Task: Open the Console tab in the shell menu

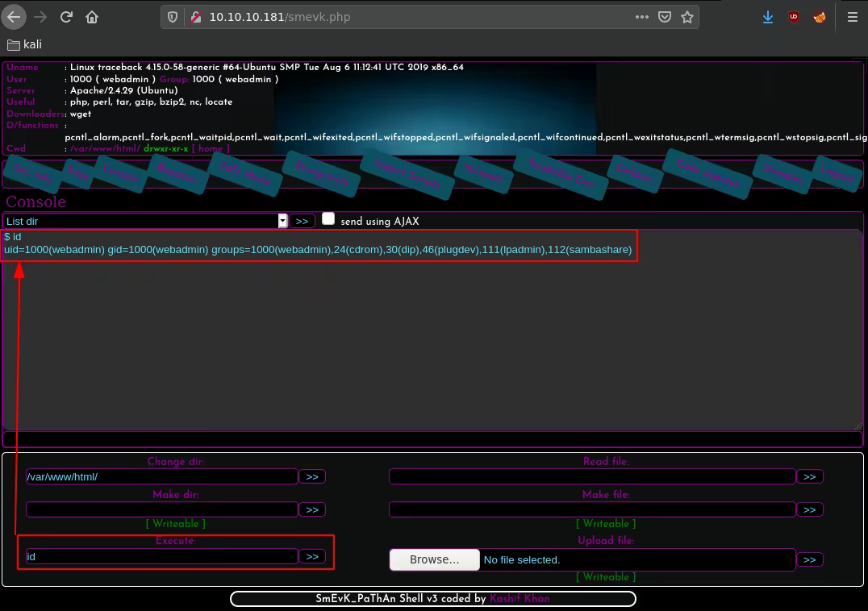Action: (120, 171)
